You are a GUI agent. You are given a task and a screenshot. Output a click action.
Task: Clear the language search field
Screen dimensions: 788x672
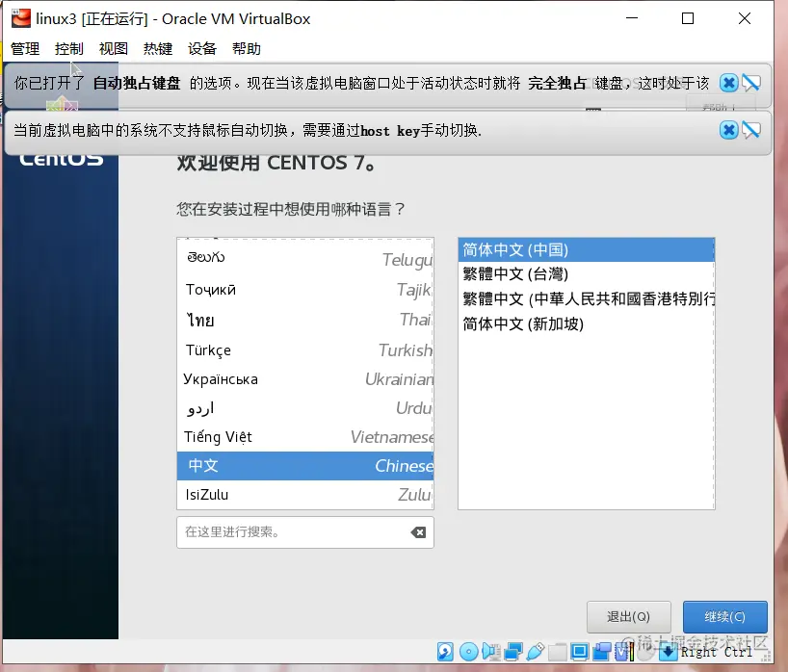(x=418, y=532)
